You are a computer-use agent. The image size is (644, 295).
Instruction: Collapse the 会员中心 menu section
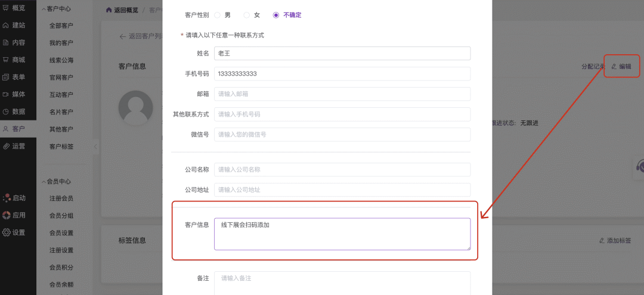pyautogui.click(x=43, y=181)
